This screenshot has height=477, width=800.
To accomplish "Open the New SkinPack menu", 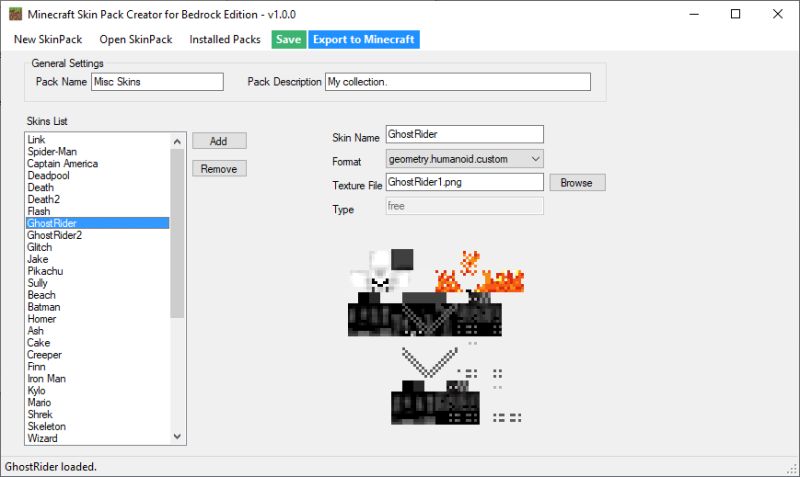I will [48, 39].
